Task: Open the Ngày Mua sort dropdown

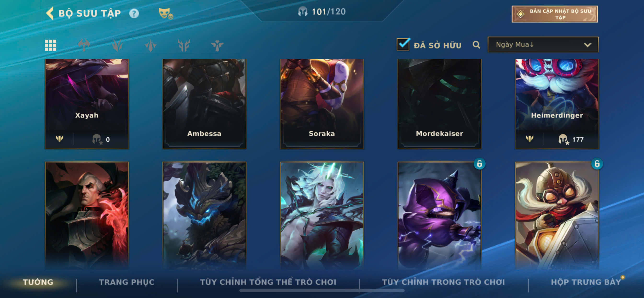Action: point(543,45)
